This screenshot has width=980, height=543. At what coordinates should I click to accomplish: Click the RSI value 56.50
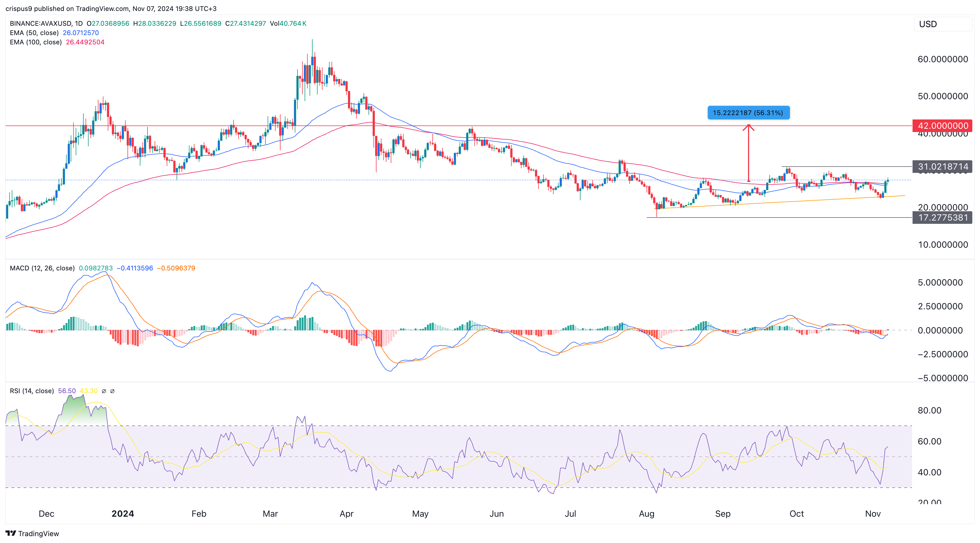67,391
